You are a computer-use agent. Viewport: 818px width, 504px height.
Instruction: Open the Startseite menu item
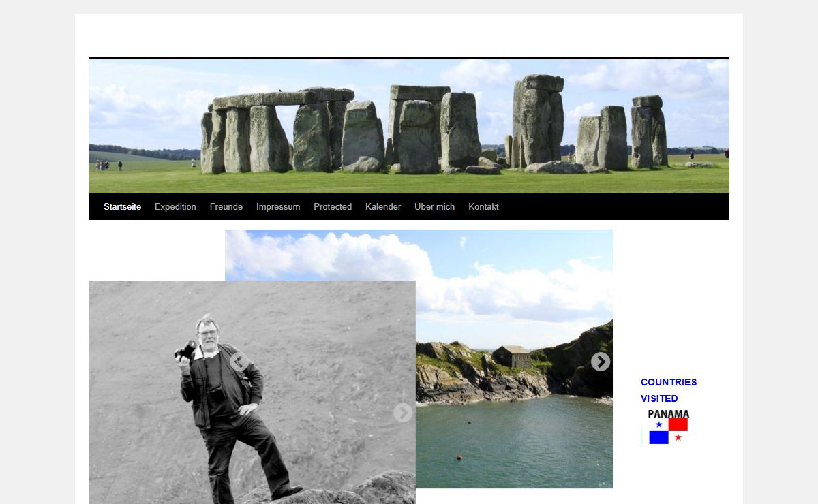[x=122, y=206]
